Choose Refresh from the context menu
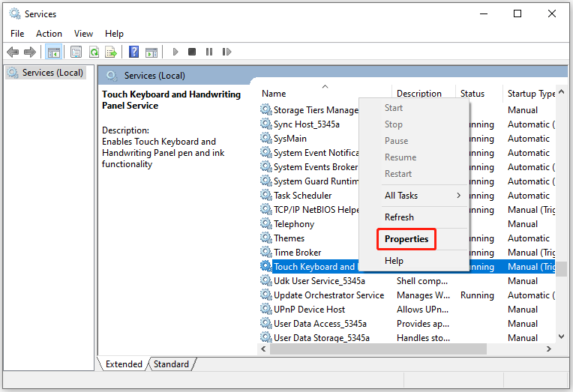This screenshot has width=573, height=392. 399,217
